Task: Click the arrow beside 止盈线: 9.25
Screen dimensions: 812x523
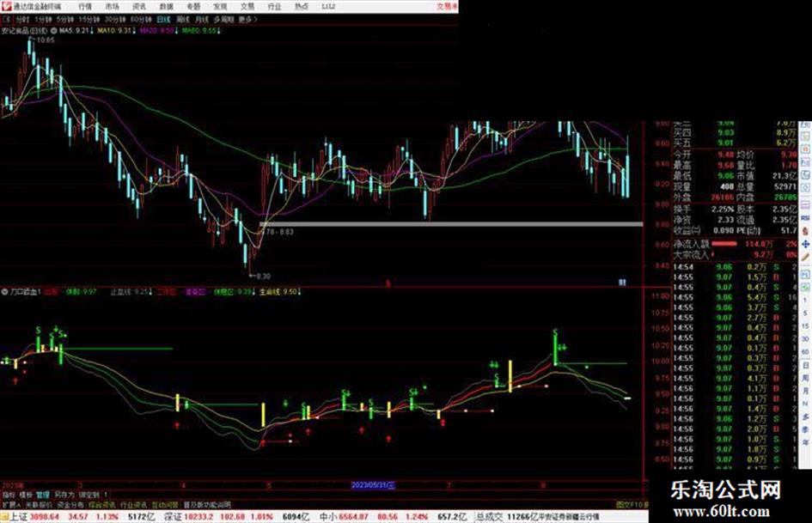Action: [x=150, y=292]
